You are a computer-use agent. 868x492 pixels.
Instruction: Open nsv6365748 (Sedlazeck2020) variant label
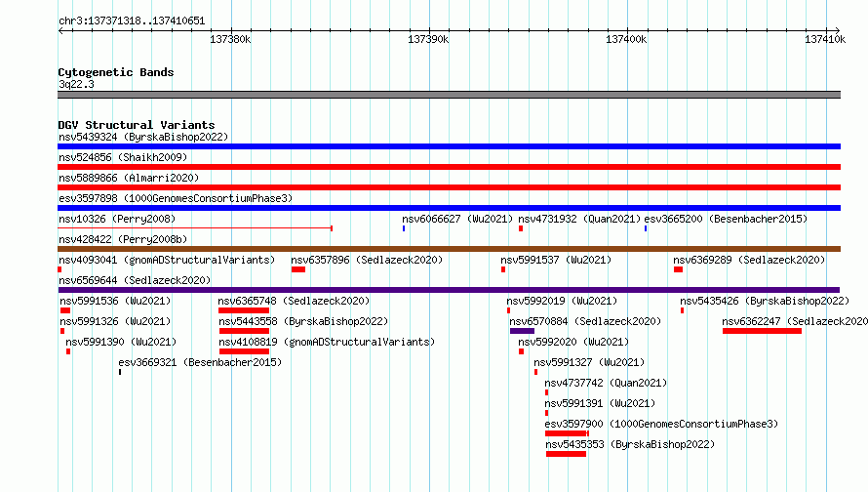pyautogui.click(x=294, y=301)
